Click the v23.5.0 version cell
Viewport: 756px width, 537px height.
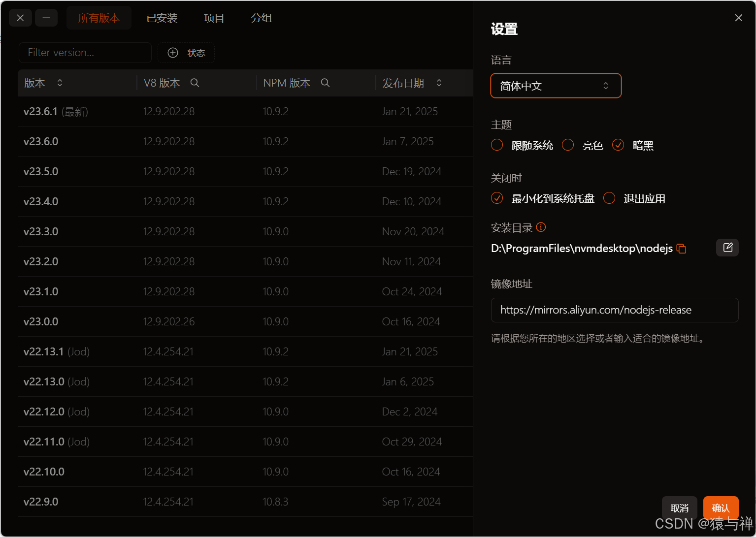click(x=41, y=172)
